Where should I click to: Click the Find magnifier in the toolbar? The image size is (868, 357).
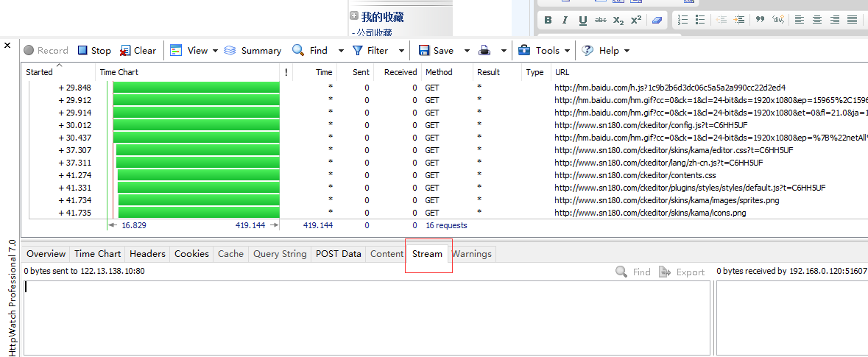[x=298, y=51]
